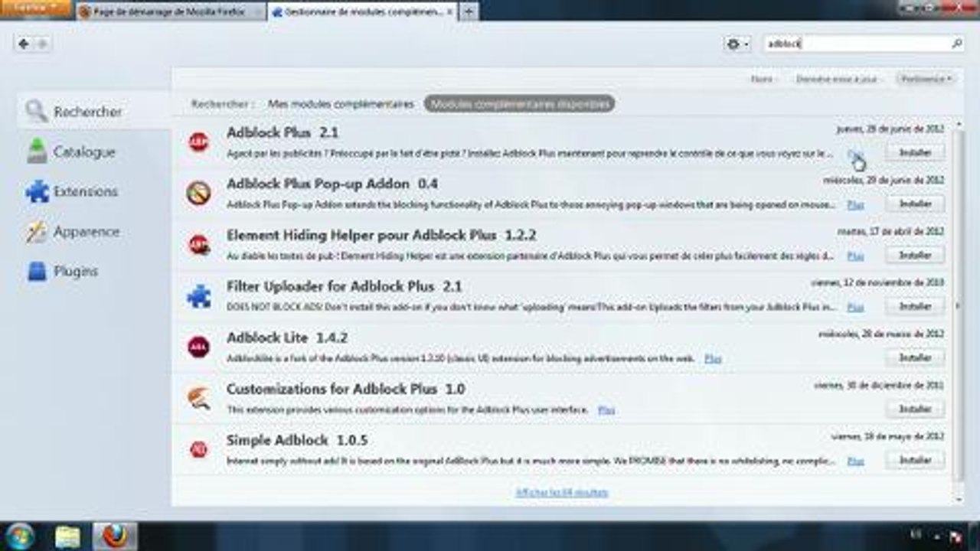Sort results by Nom
Screen dimensions: 980x551
click(763, 79)
